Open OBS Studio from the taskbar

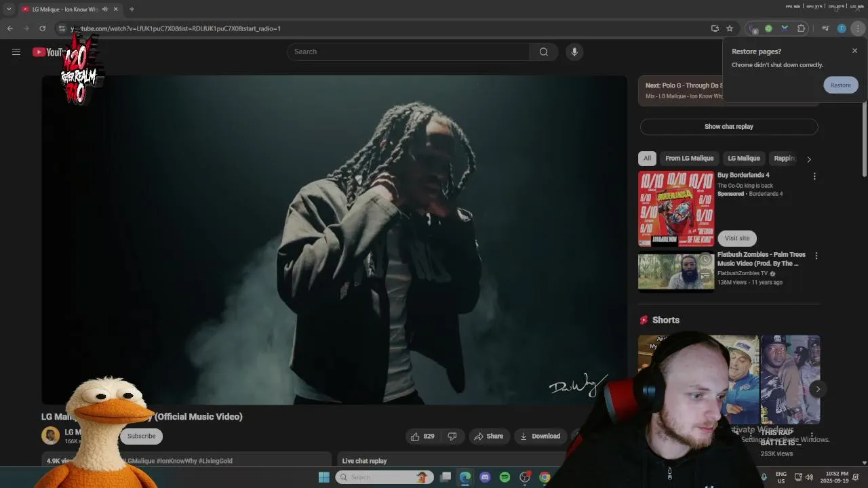coord(524,477)
